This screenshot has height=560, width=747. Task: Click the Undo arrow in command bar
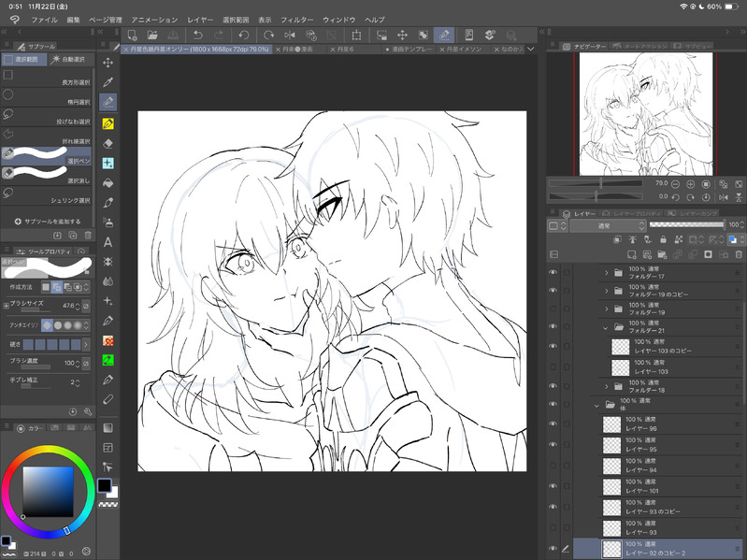click(197, 35)
